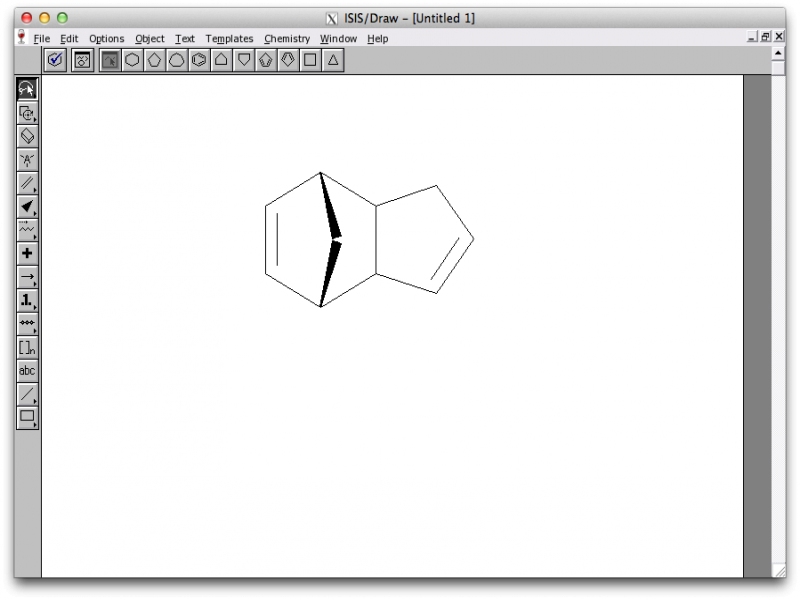The width and height of the screenshot is (800, 600).
Task: Select the chain drawing tool
Action: point(27,230)
